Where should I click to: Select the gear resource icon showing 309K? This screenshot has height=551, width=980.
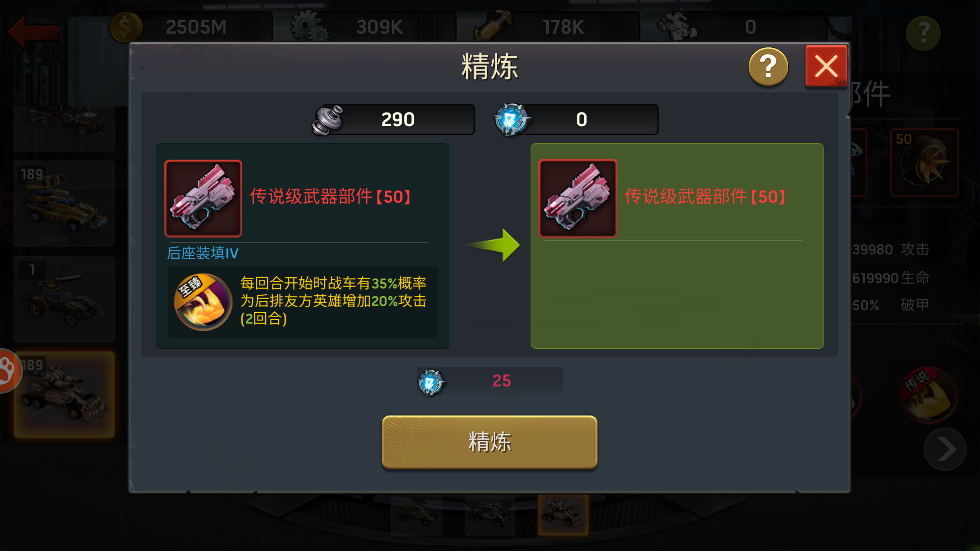[309, 27]
